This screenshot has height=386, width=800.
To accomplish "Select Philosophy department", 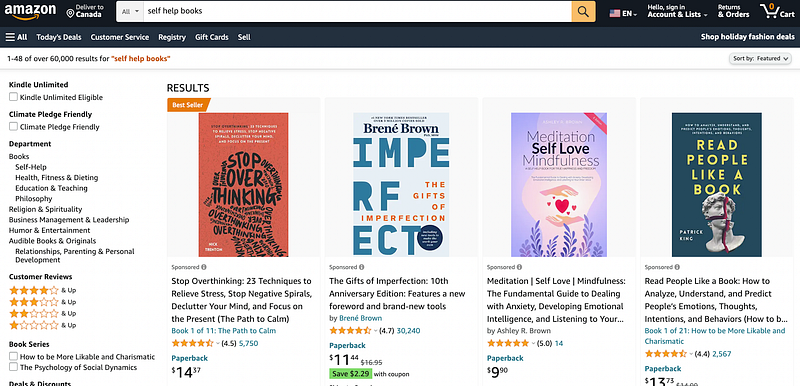I will pyautogui.click(x=34, y=199).
